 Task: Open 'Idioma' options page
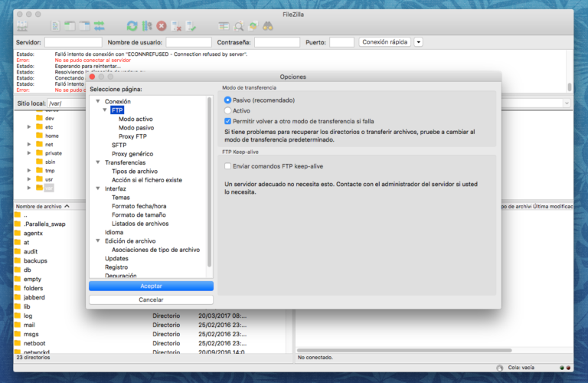click(x=114, y=232)
